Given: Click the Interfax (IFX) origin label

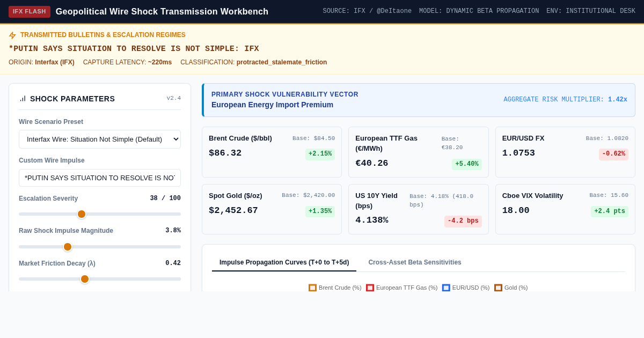Looking at the screenshot, I should [55, 62].
